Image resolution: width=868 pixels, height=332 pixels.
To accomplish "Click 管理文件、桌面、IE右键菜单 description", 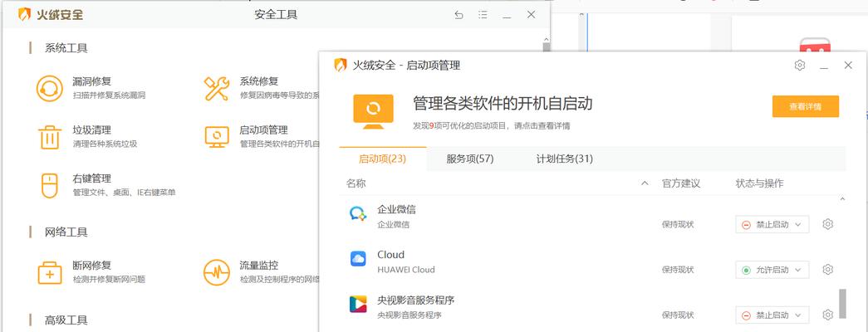I will [x=125, y=193].
